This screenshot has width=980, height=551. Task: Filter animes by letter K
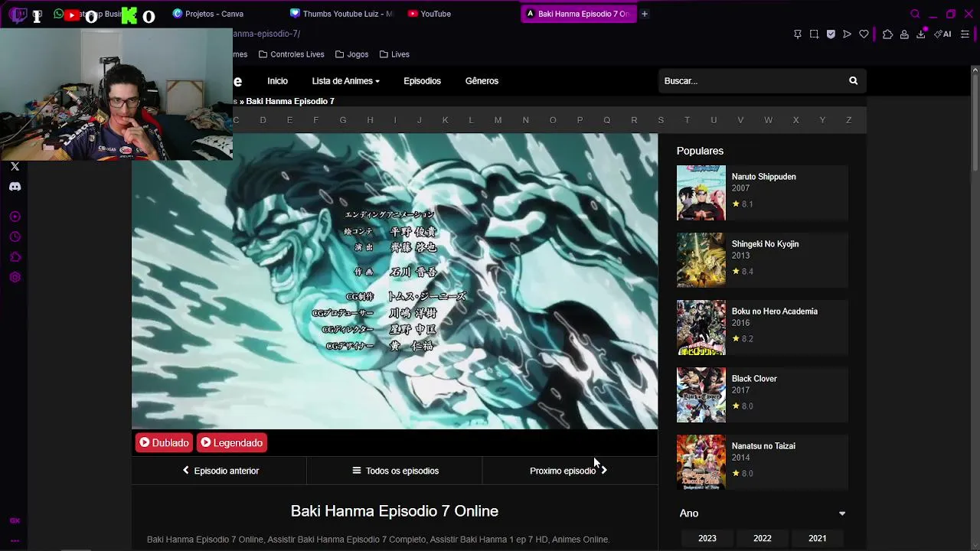pos(445,120)
